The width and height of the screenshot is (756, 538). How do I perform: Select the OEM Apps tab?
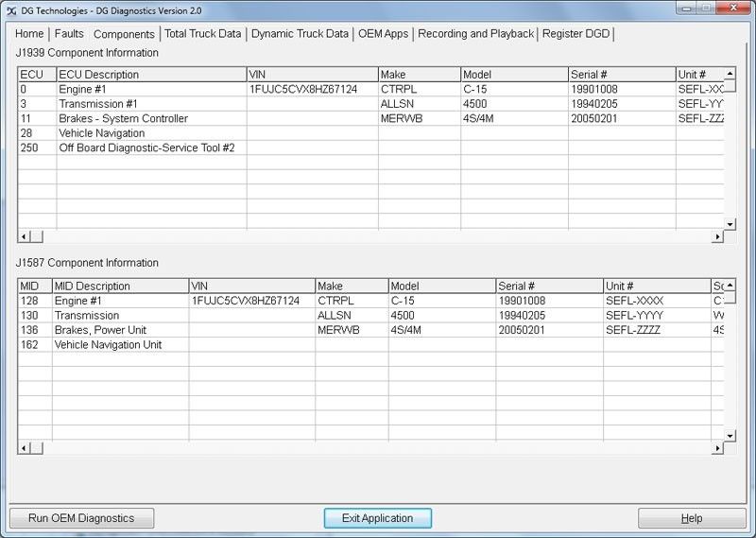(x=383, y=34)
